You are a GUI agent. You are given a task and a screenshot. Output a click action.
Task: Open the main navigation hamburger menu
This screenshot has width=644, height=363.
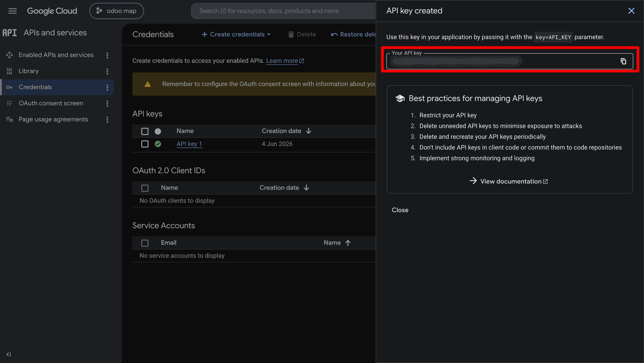click(12, 11)
